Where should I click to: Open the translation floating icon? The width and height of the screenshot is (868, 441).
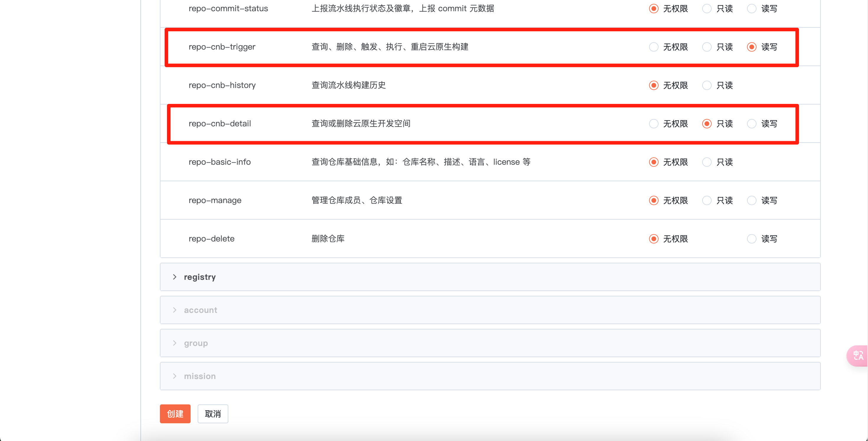click(858, 356)
